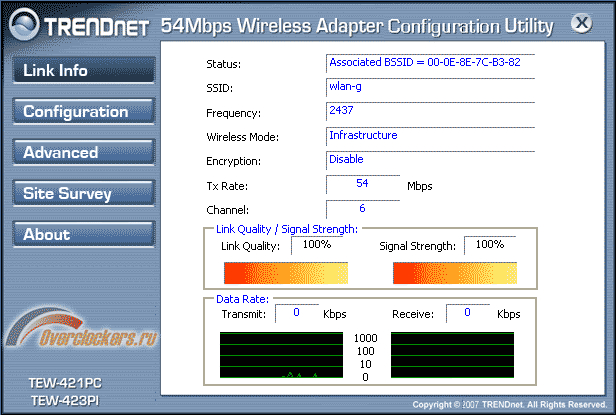Click the Wireless Mode label

coord(242,137)
